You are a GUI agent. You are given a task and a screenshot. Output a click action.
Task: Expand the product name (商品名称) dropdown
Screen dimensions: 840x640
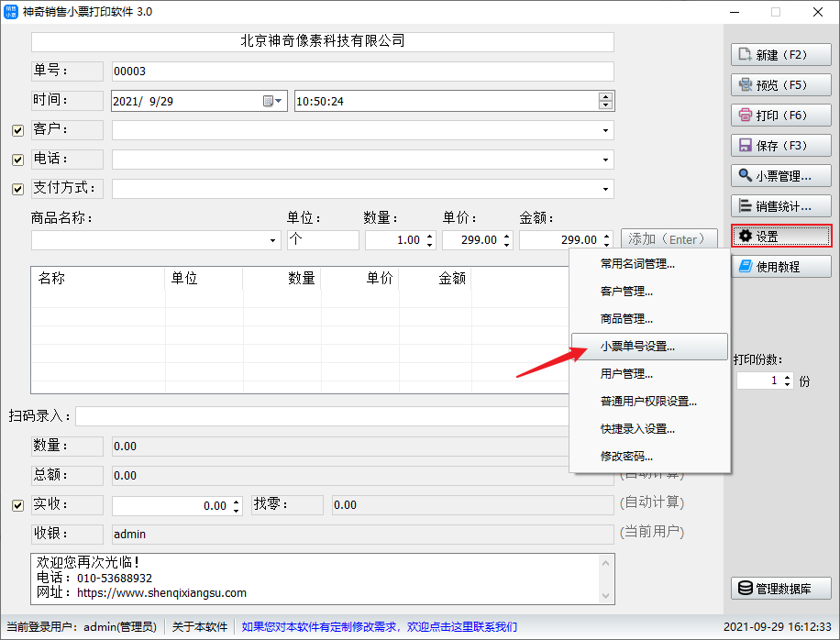click(273, 240)
